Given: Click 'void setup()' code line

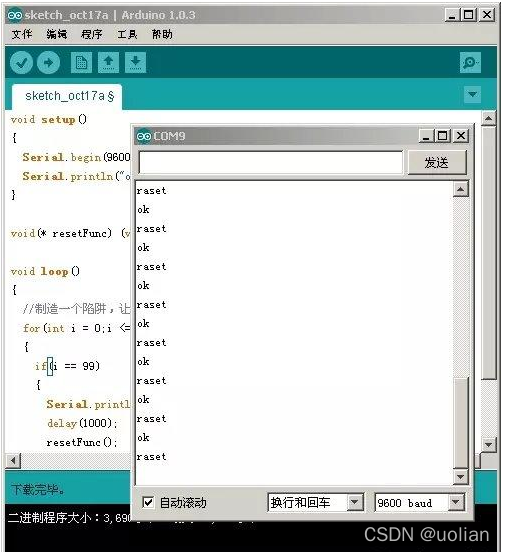Looking at the screenshot, I should click(49, 120).
